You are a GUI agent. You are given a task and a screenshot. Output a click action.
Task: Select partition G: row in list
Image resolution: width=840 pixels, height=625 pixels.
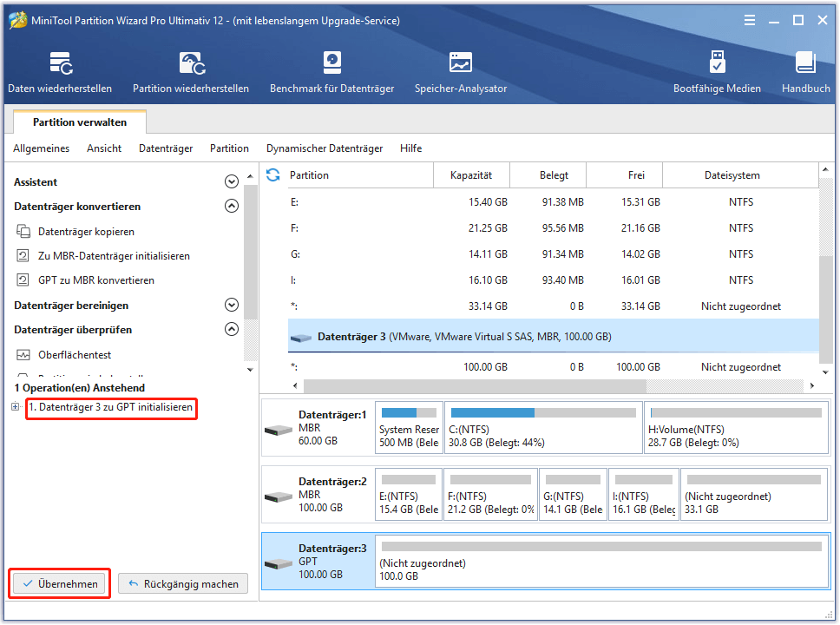coord(554,254)
